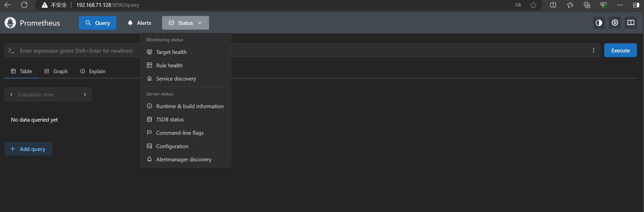Step evaluation time forward
The height and width of the screenshot is (212, 644).
coord(85,94)
